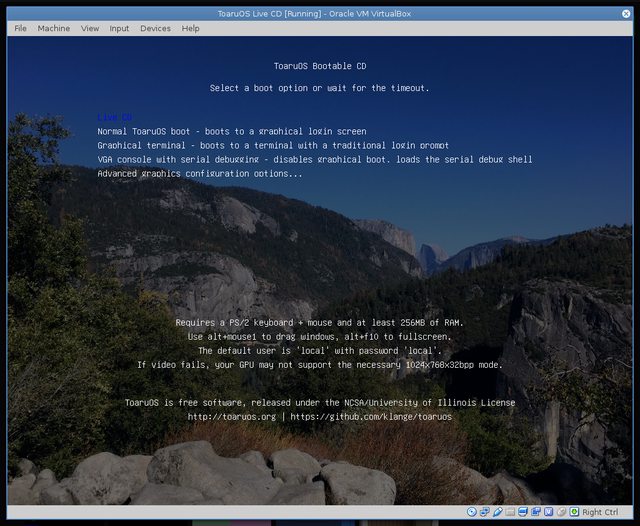Open the File menu
640x526 pixels.
[20, 28]
